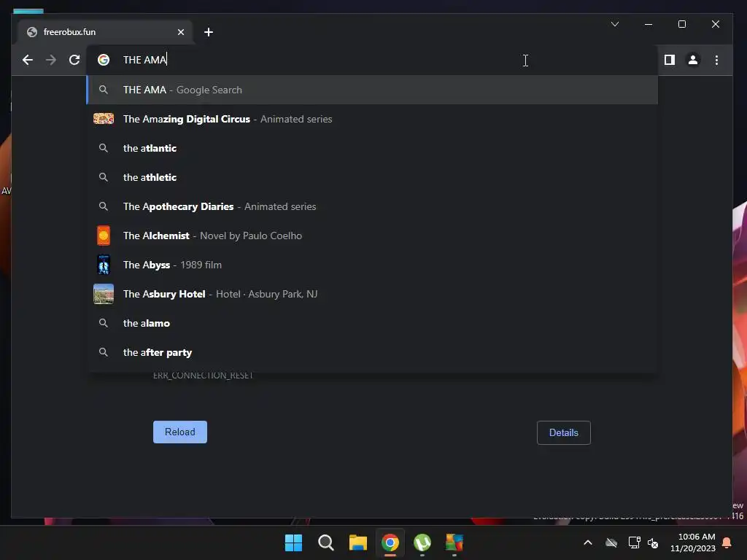Open the side panel icon

pos(670,60)
